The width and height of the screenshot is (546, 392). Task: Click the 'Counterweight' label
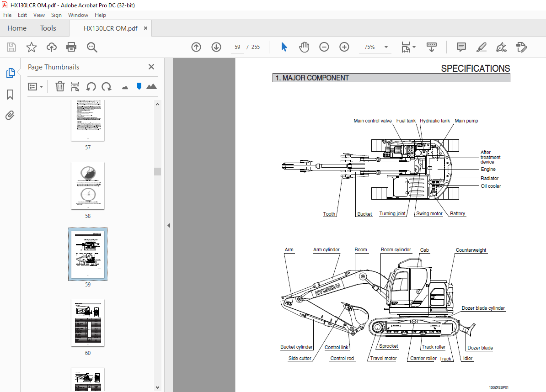click(x=471, y=250)
